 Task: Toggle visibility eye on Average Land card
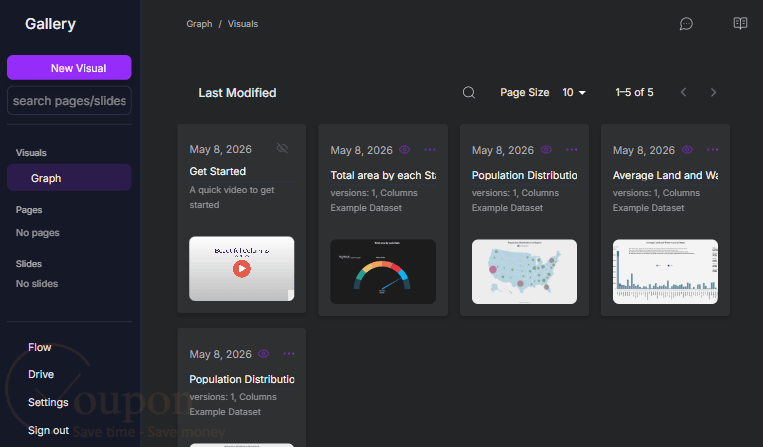pos(687,150)
